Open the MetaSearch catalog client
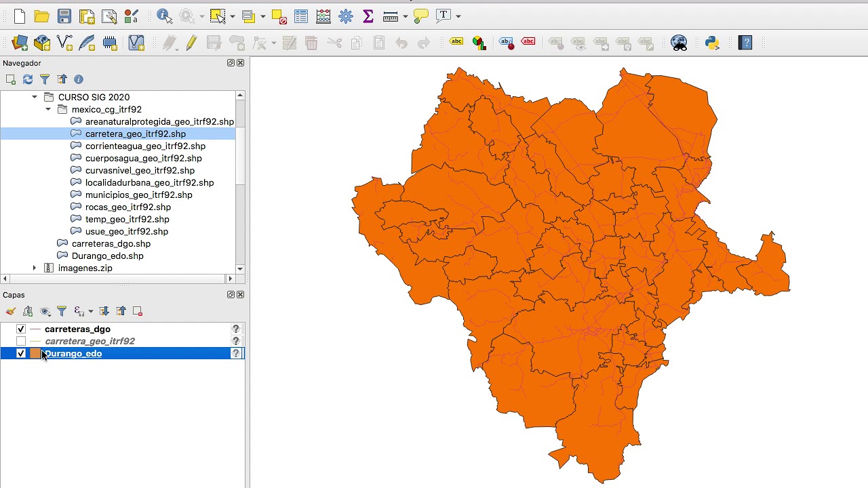This screenshot has height=488, width=868. tap(679, 43)
